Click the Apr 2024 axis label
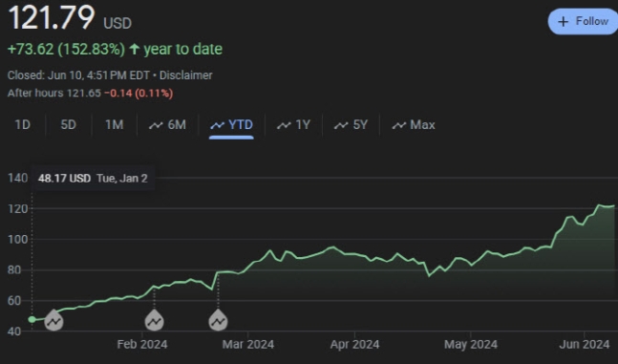 (354, 345)
